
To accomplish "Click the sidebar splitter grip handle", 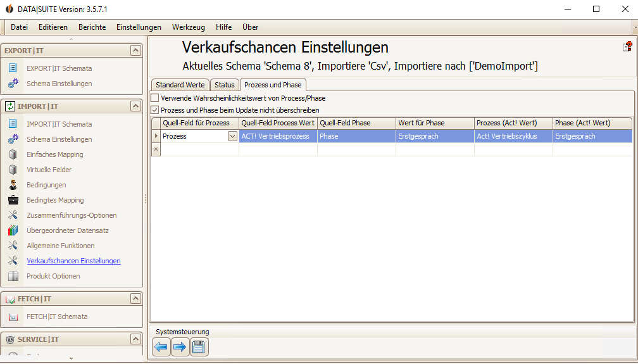I will click(146, 199).
